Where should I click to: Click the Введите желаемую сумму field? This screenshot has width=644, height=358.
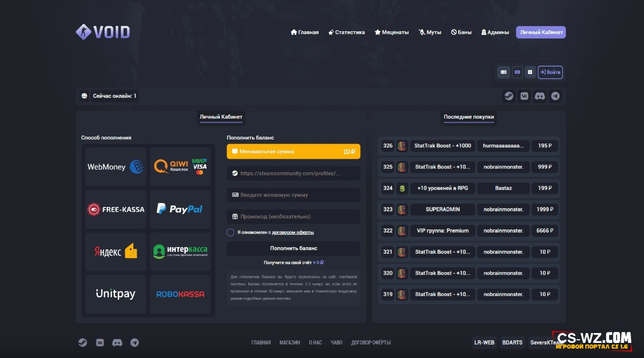point(294,195)
